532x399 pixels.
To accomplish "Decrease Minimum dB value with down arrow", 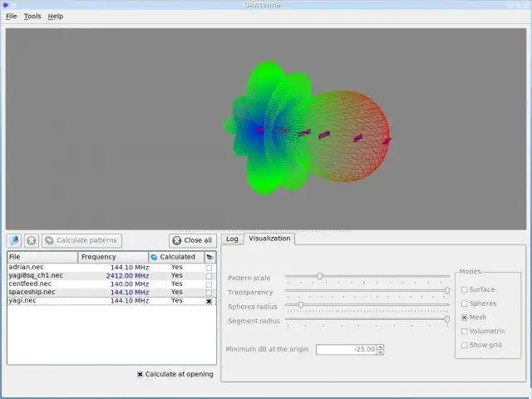I will click(x=381, y=352).
